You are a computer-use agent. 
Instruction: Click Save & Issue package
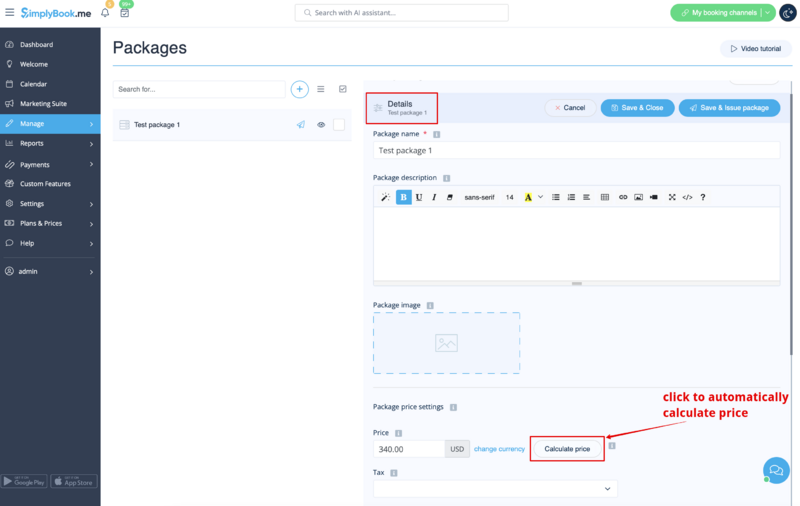729,108
